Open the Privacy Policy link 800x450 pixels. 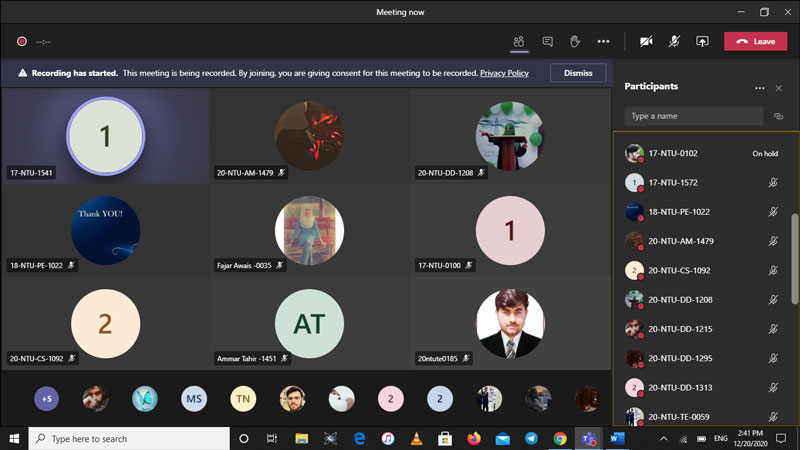504,73
